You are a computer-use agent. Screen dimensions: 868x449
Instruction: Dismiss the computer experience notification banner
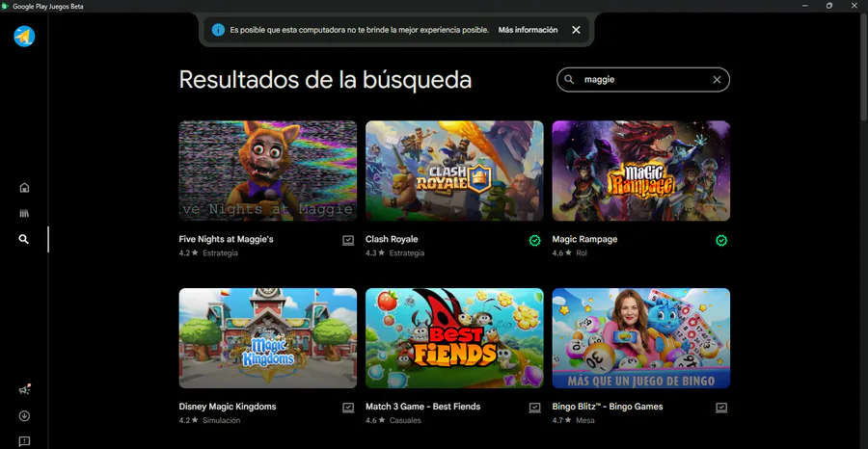coord(577,30)
